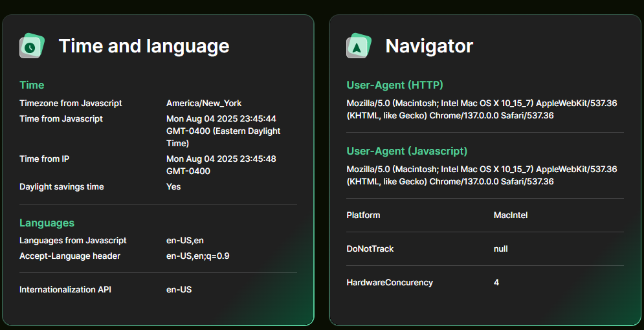This screenshot has height=330, width=644.
Task: Click the Time and language heading
Action: coord(144,46)
